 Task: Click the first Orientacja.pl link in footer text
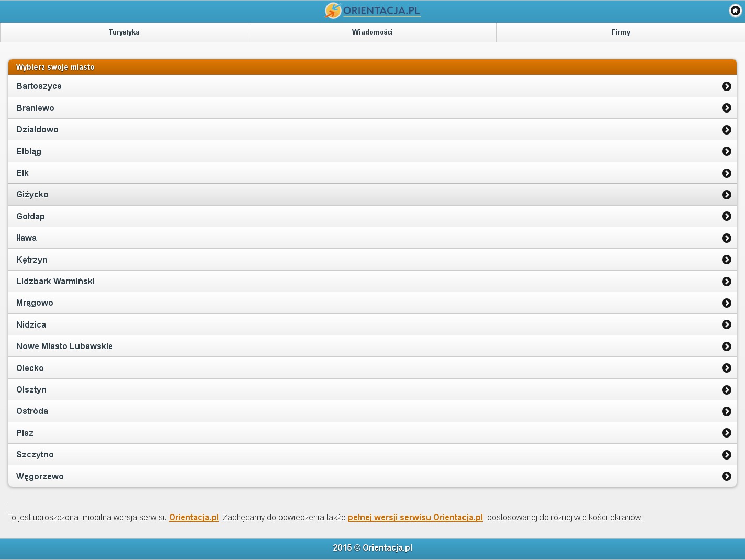194,517
